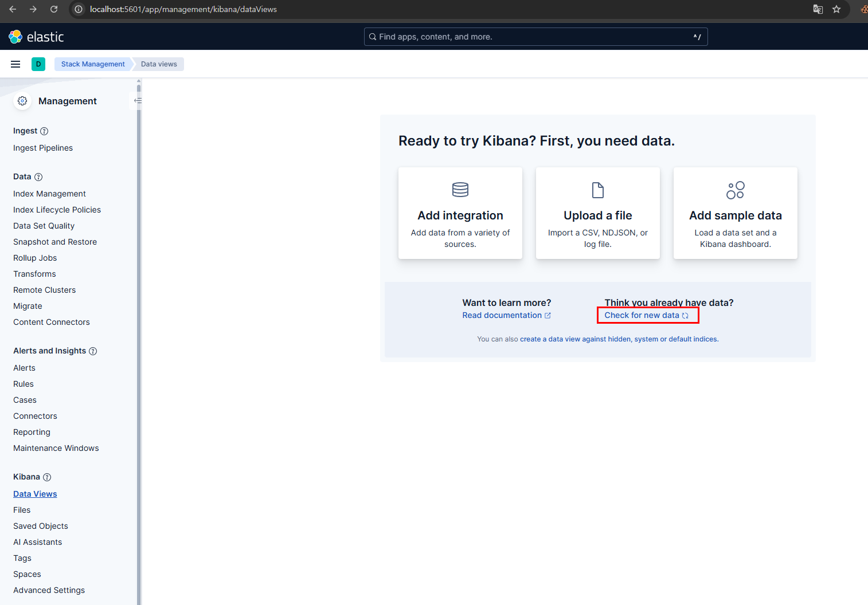This screenshot has width=868, height=605.
Task: Select Tags in the sidebar
Action: click(22, 558)
